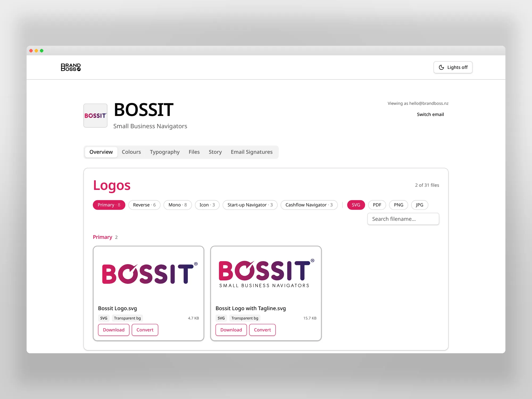Viewport: 532px width, 399px height.
Task: Click the Switch email link
Action: pos(430,114)
